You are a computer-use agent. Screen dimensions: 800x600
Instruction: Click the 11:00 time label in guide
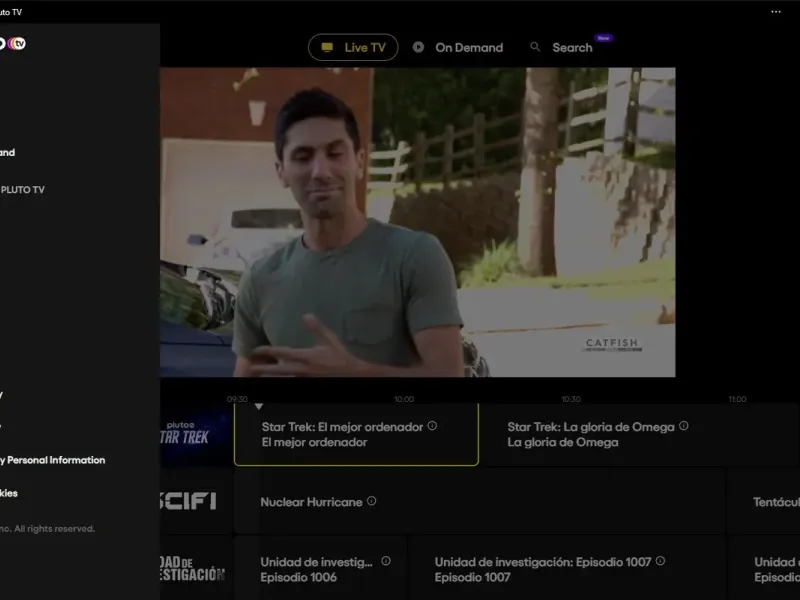(737, 399)
